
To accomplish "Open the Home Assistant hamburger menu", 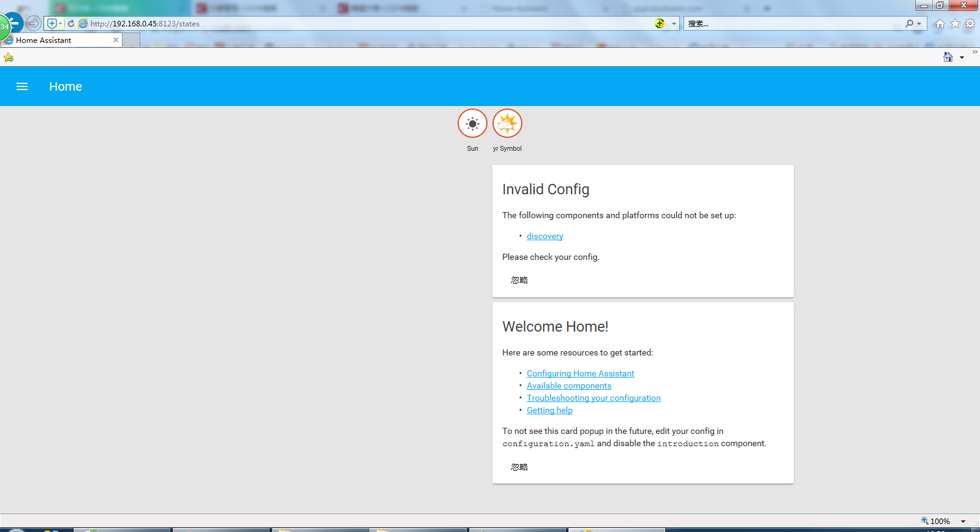I will point(22,86).
